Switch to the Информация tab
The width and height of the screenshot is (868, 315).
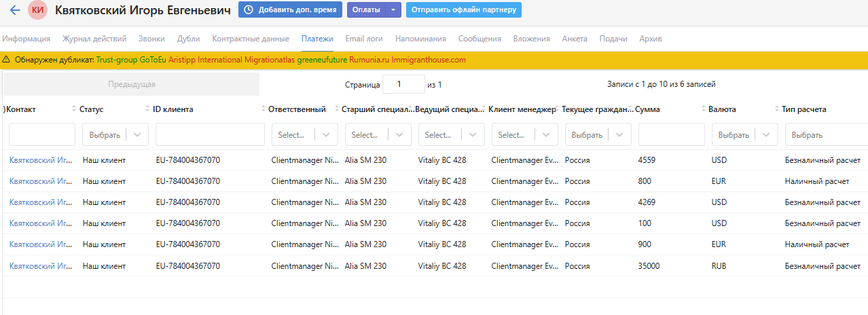click(x=26, y=39)
